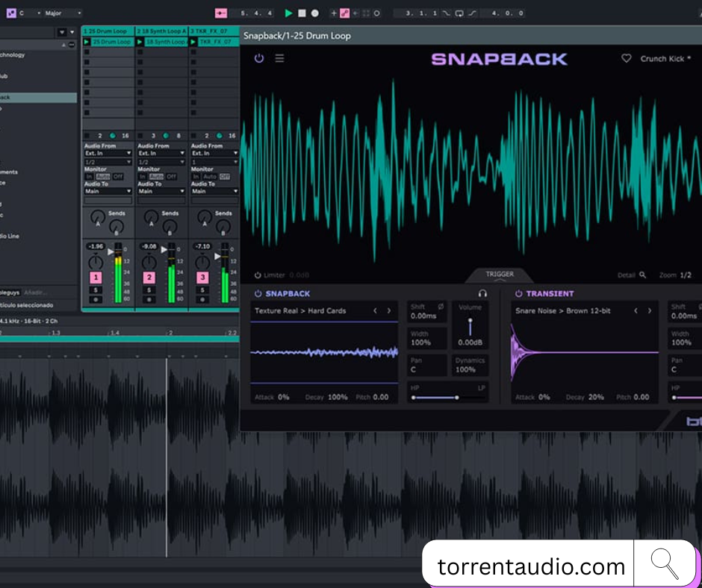
Task: Disable the TRANSIENT section power button
Action: (x=518, y=294)
